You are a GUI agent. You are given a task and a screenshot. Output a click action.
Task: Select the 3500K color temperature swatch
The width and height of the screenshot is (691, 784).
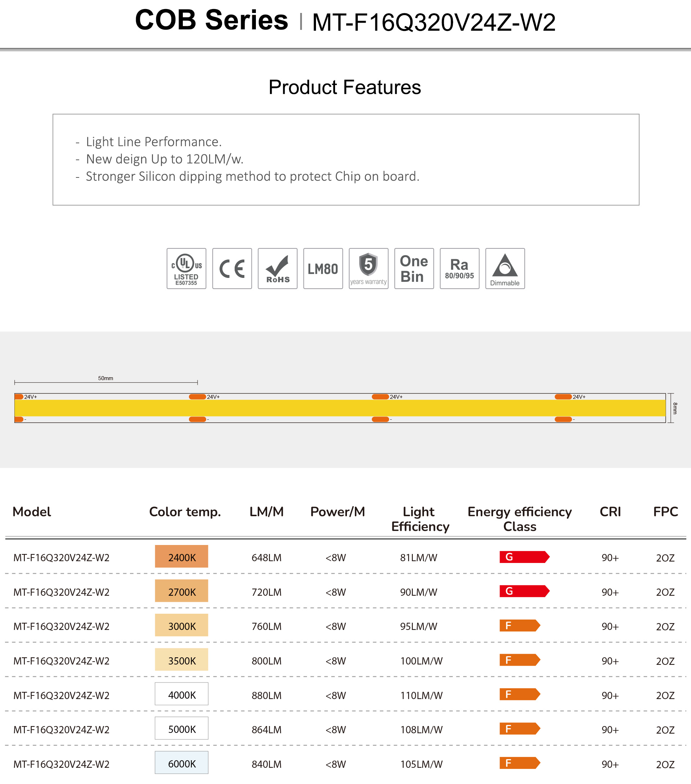tap(181, 660)
